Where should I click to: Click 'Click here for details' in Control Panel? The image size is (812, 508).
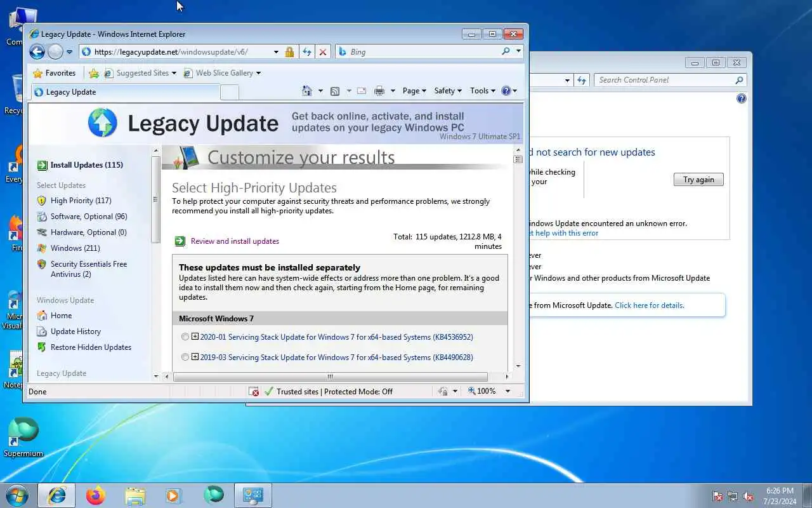[x=649, y=305]
